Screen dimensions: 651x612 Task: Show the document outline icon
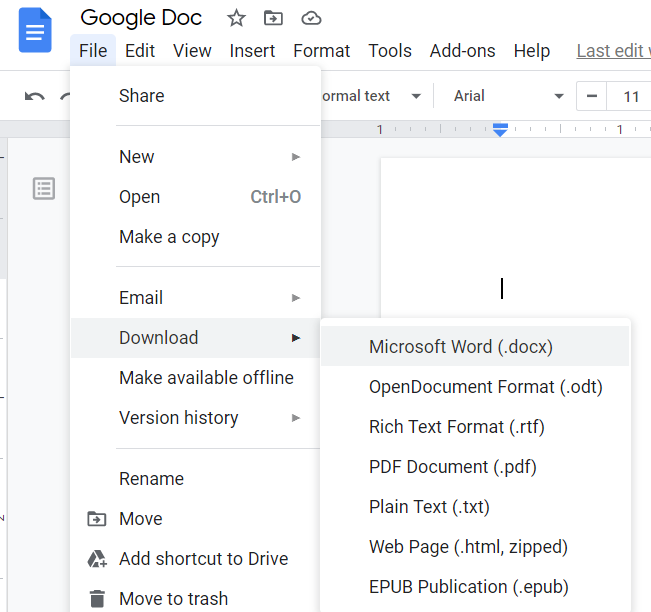pyautogui.click(x=44, y=188)
